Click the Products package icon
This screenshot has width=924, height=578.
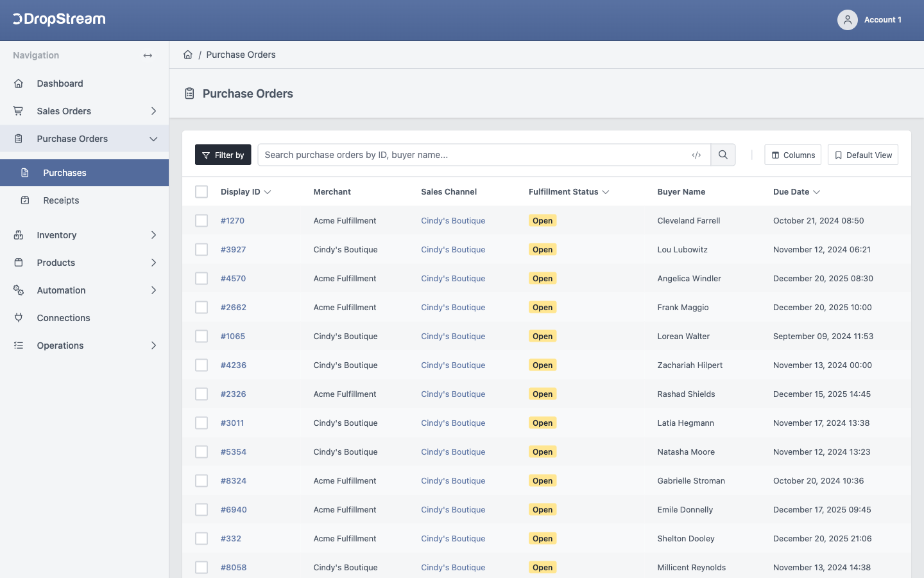(19, 263)
